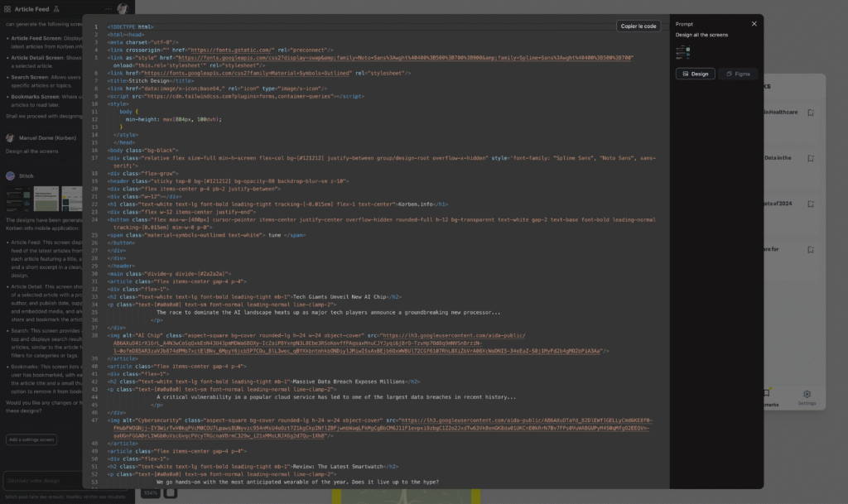Open the AI Chip image source URL
The height and width of the screenshot is (504, 848).
pyautogui.click(x=357, y=343)
